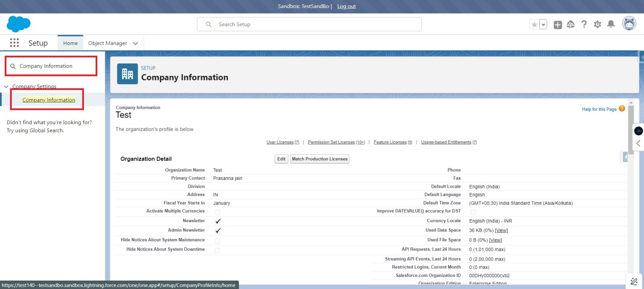Open the global actions plus icon
Viewport: 644px width, 289px height.
pos(558,24)
